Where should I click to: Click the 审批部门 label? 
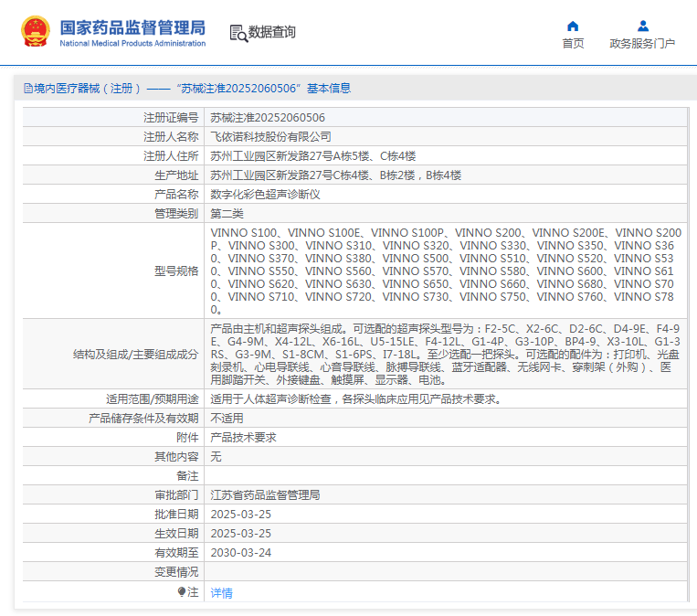[176, 495]
